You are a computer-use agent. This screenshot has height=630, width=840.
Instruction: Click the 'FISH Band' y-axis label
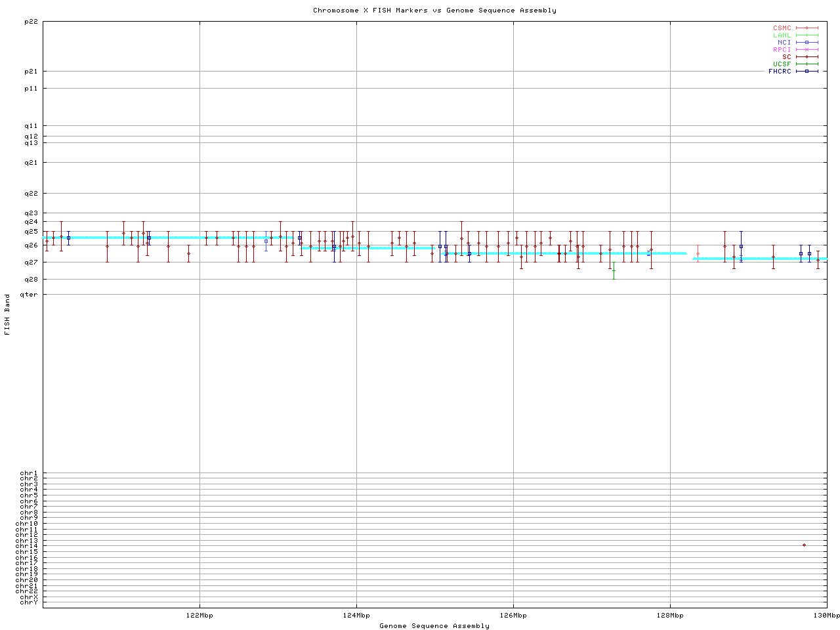8,314
